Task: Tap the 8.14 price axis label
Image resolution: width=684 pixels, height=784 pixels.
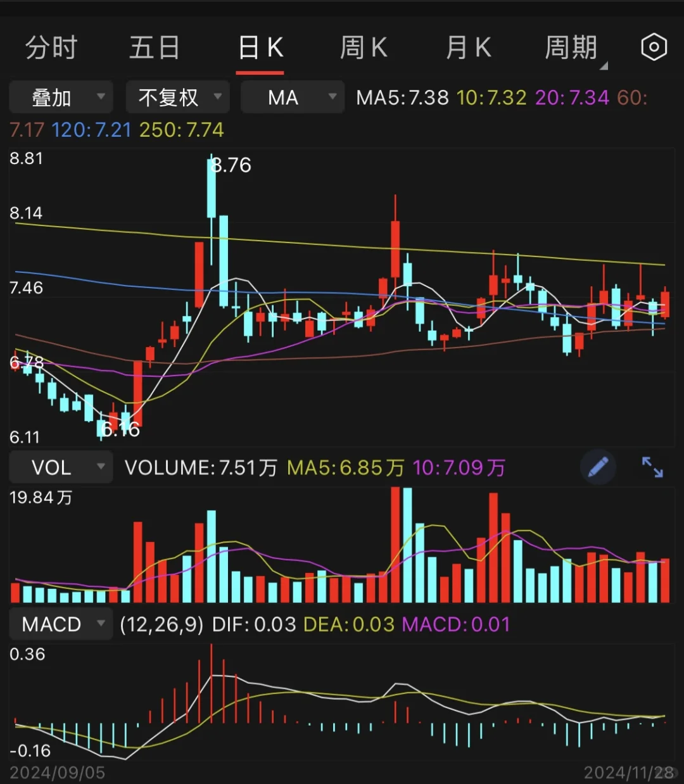Action: [x=26, y=213]
